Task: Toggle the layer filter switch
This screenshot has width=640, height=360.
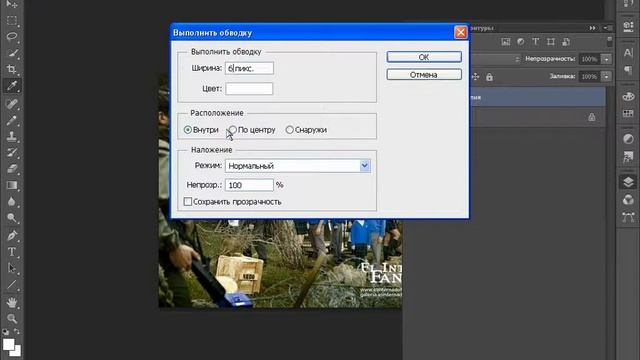Action: click(x=609, y=41)
